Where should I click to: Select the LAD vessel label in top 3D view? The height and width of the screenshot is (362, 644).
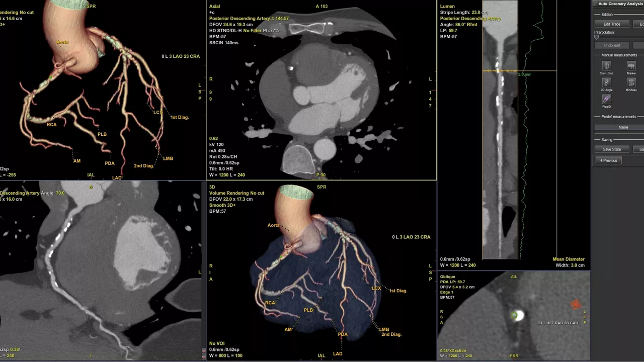[x=117, y=177]
